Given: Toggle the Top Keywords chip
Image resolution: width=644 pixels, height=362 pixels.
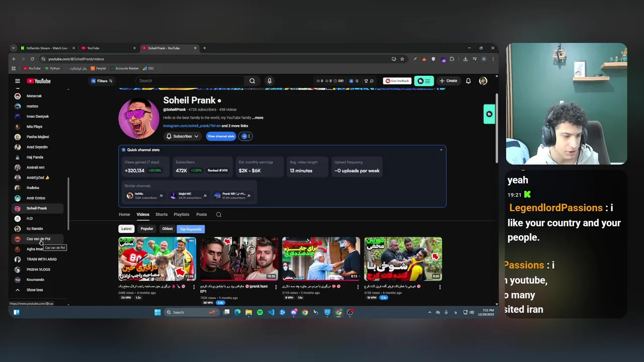Looking at the screenshot, I should click(x=191, y=229).
